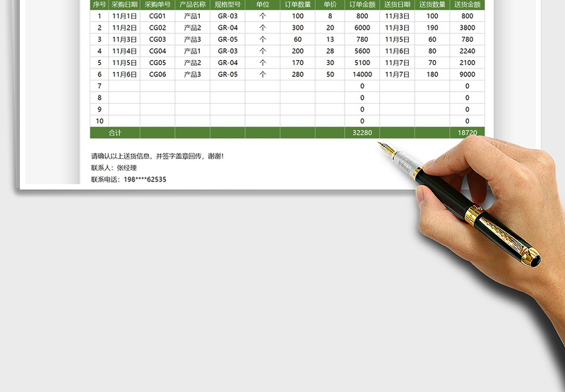Click cell containing purchase order CG03

tap(157, 40)
